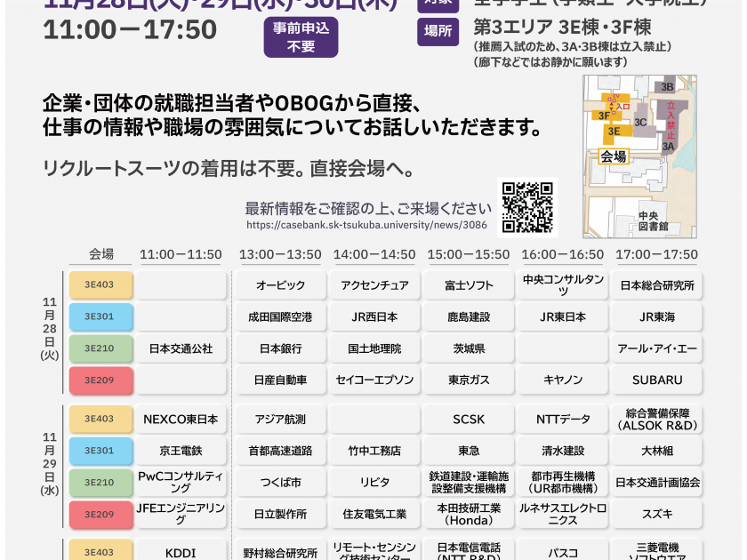Click the purple 事前申込不要 badge
Screen dimensions: 747x560
301,37
